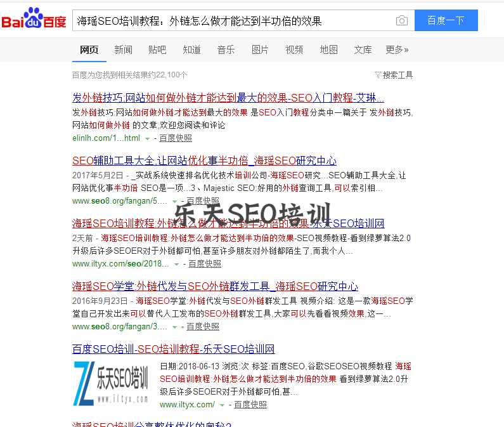Go to the 知道 tab
The image size is (504, 427).
[191, 49]
